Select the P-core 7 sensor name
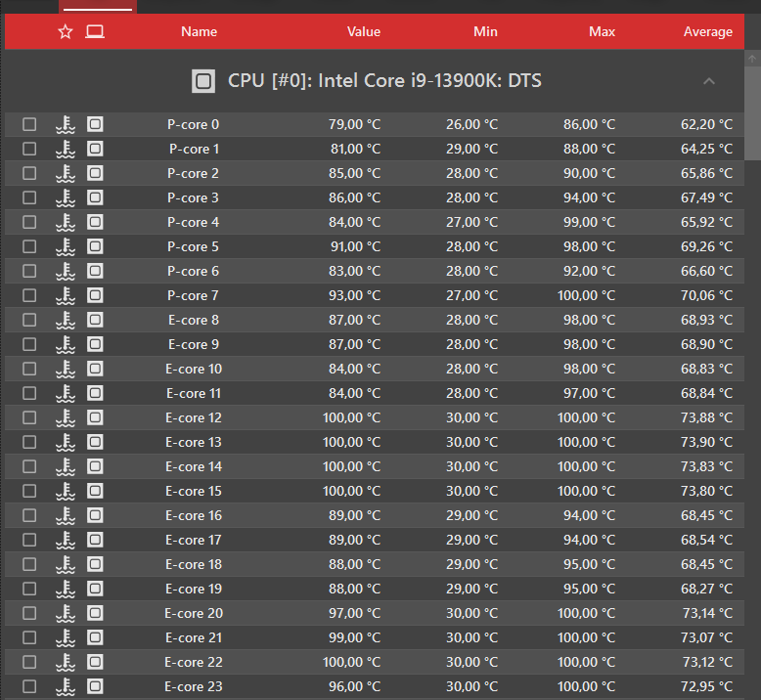761x700 pixels. point(193,295)
